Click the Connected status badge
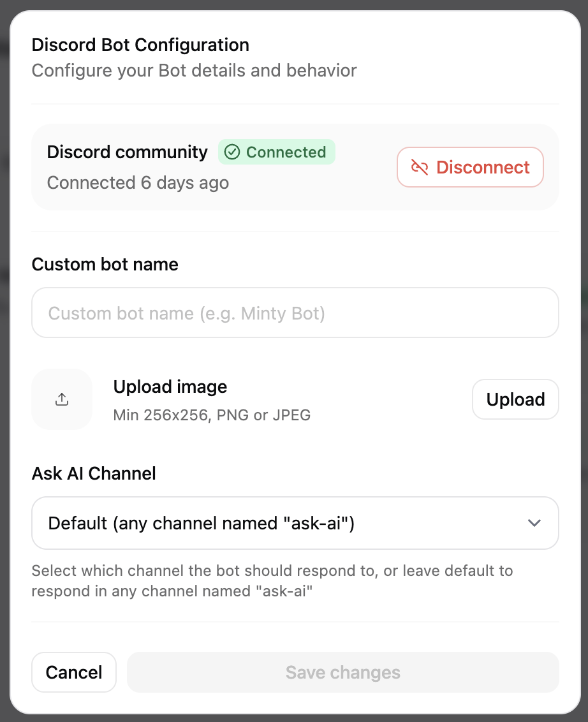The width and height of the screenshot is (588, 722). (x=276, y=152)
